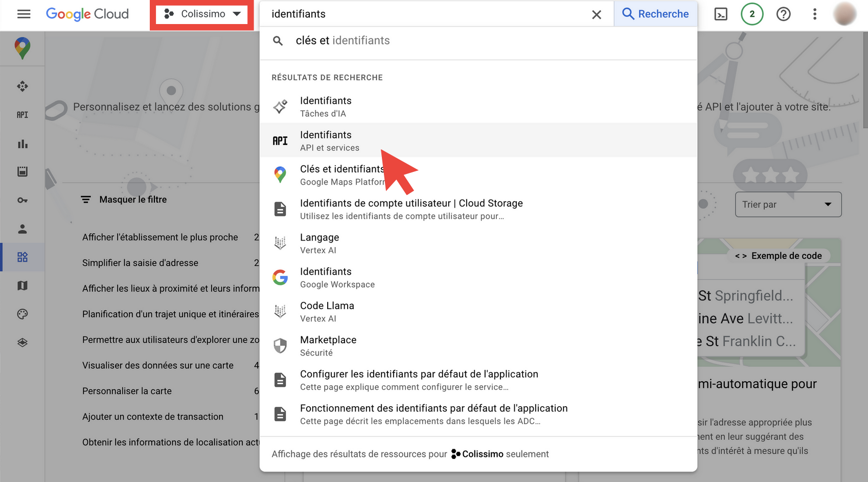The width and height of the screenshot is (868, 482).
Task: Open Marketplace Sécurité result
Action: 478,346
